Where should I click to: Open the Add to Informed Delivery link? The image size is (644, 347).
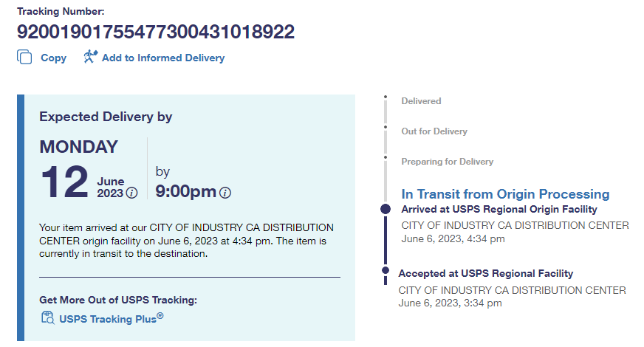163,58
